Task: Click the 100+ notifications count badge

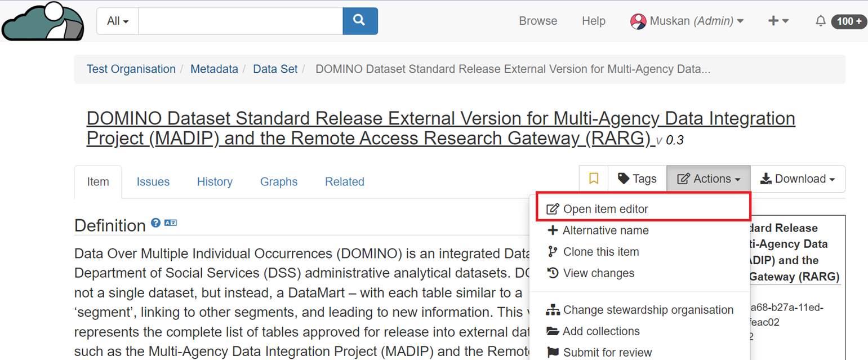Action: pyautogui.click(x=849, y=21)
